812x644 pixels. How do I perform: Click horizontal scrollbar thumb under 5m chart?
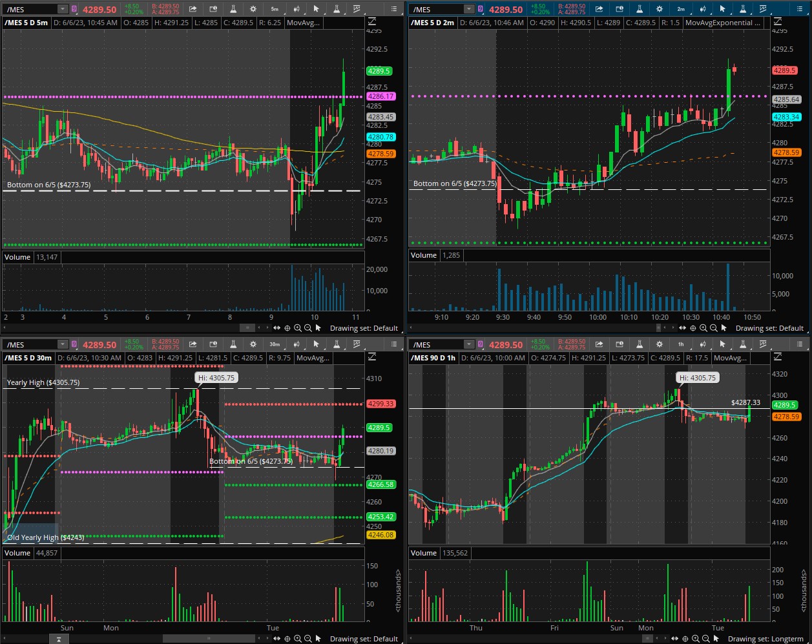pos(247,328)
